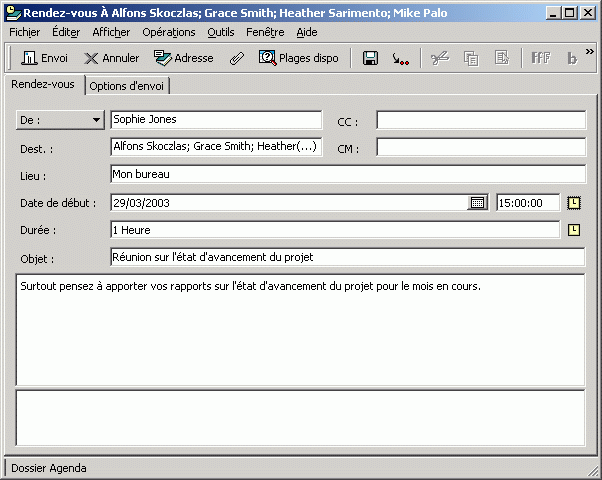Image resolution: width=602 pixels, height=480 pixels.
Task: Open the Fenêtre menu
Action: [265, 32]
